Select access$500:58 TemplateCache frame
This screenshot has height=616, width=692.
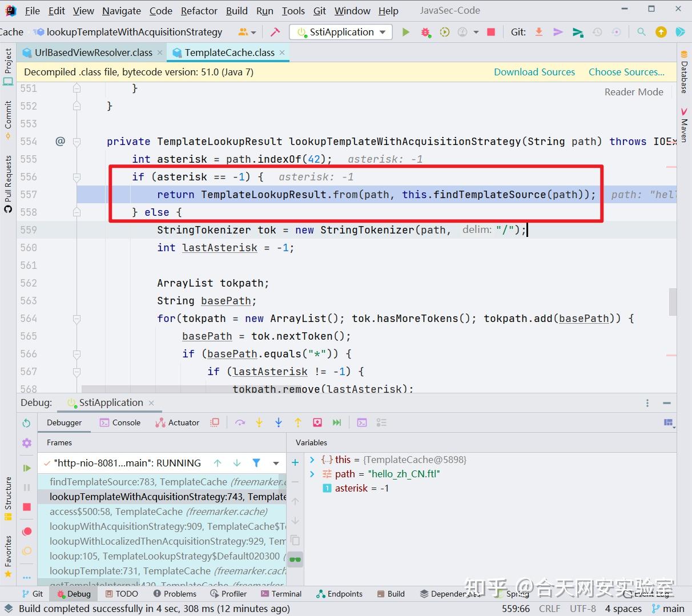[162, 512]
